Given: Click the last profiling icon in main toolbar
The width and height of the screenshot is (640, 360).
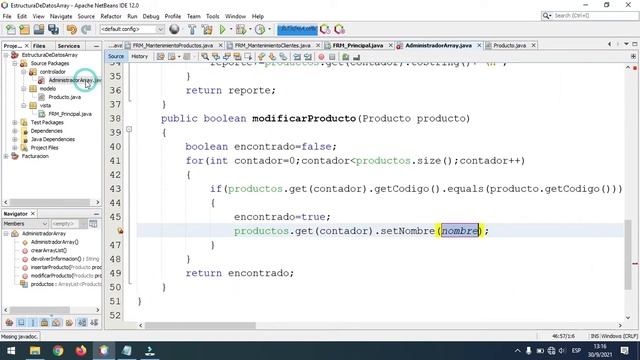Looking at the screenshot, I should pos(339,29).
